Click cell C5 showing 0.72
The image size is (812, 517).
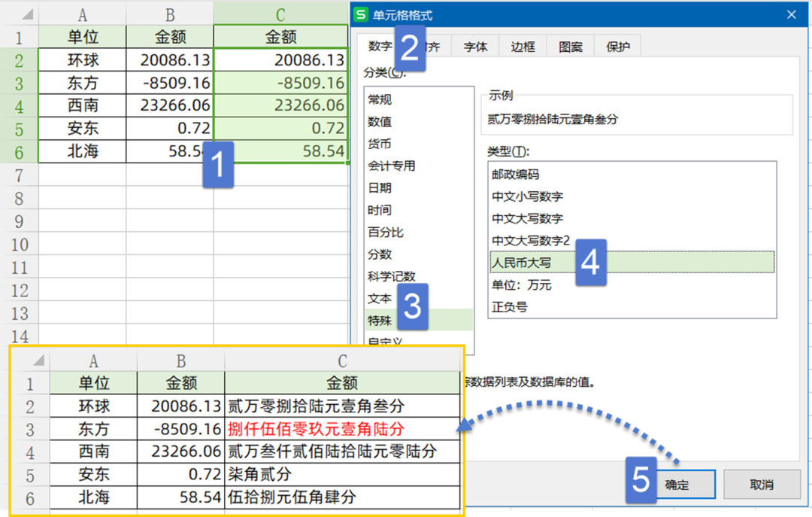[280, 128]
